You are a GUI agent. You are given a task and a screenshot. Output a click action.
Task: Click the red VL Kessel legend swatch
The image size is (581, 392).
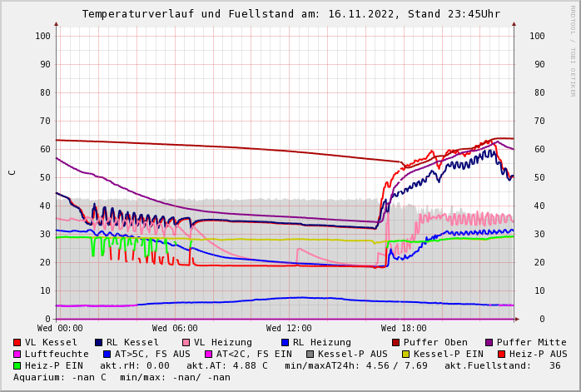pos(17,343)
